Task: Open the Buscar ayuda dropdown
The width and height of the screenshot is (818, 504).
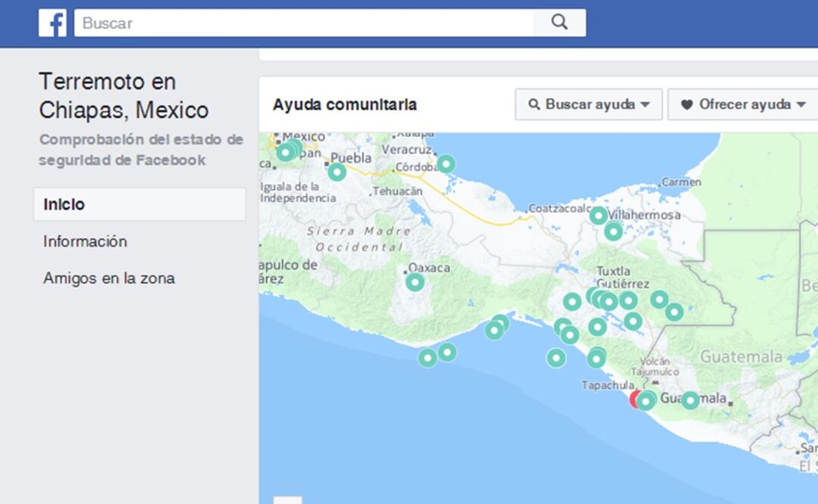Action: pyautogui.click(x=589, y=104)
